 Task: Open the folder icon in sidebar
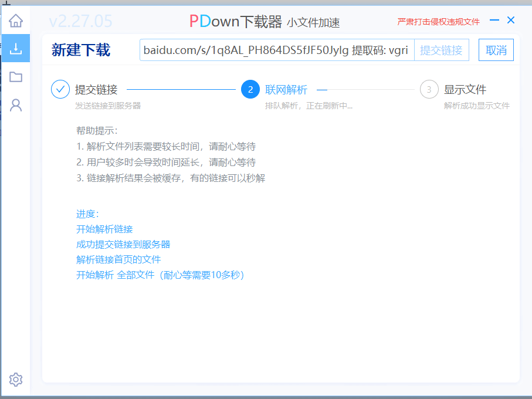(x=16, y=77)
